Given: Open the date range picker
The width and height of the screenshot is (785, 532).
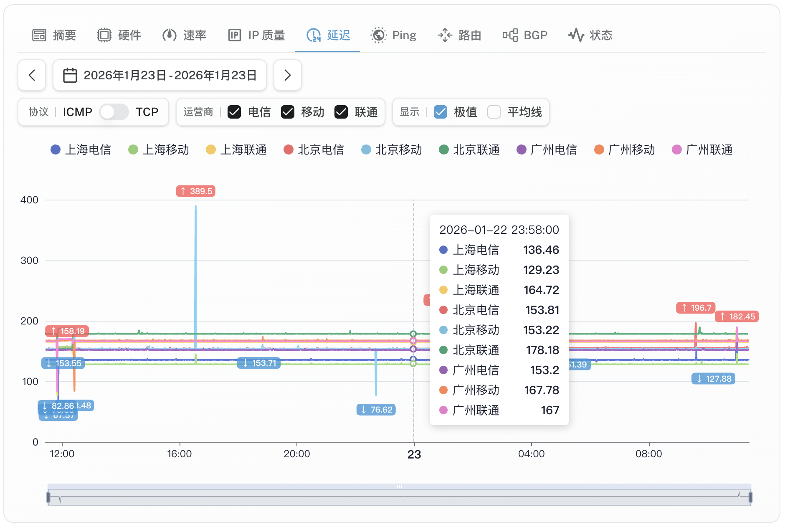Looking at the screenshot, I should click(160, 75).
